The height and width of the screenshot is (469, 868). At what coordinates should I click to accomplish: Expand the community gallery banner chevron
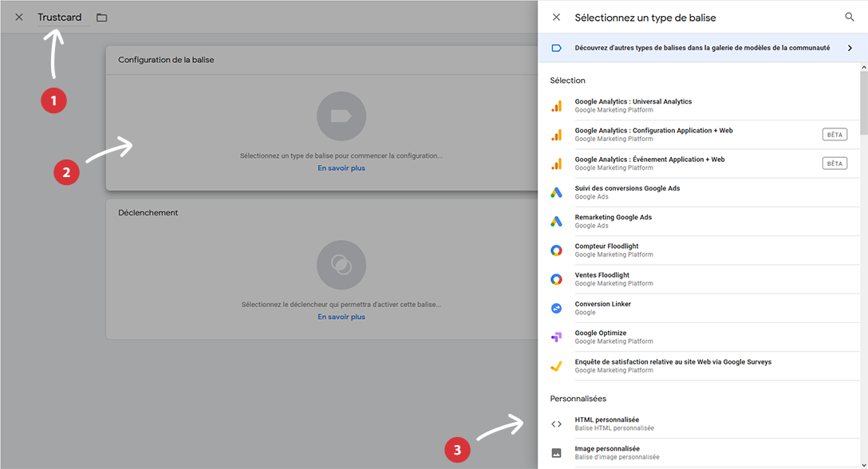click(850, 48)
